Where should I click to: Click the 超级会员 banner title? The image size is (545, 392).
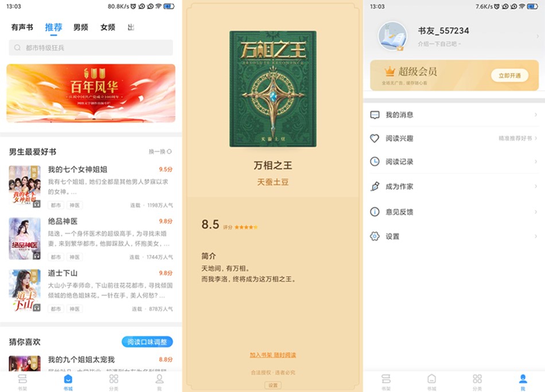(418, 71)
